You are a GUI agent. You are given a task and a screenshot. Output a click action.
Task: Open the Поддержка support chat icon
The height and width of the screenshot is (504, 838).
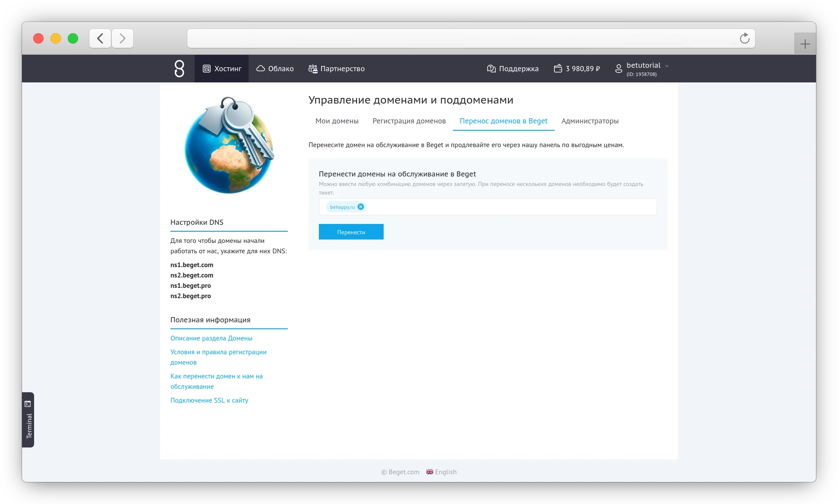(490, 68)
